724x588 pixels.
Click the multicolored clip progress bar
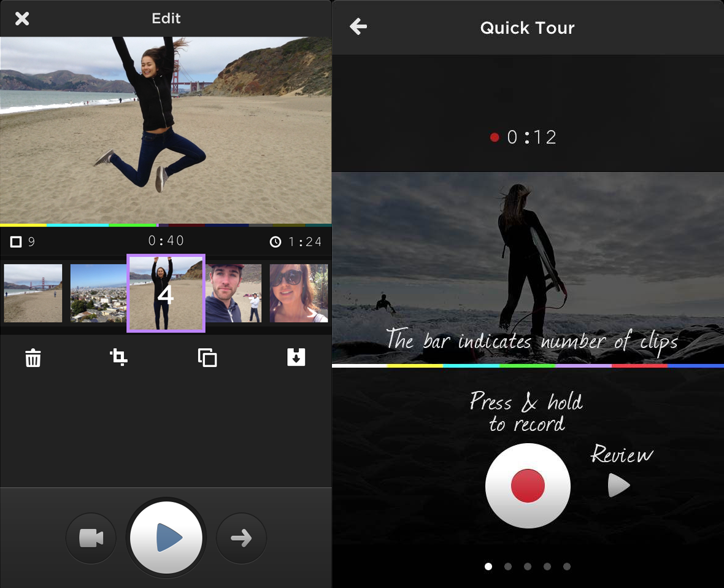pyautogui.click(x=166, y=225)
